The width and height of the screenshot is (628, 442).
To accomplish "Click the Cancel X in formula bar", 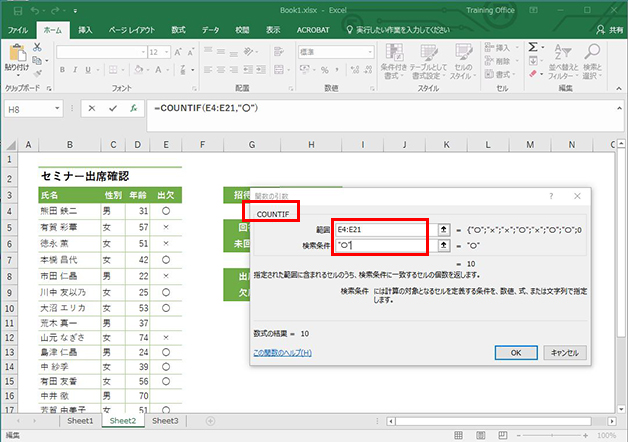I will point(92,108).
